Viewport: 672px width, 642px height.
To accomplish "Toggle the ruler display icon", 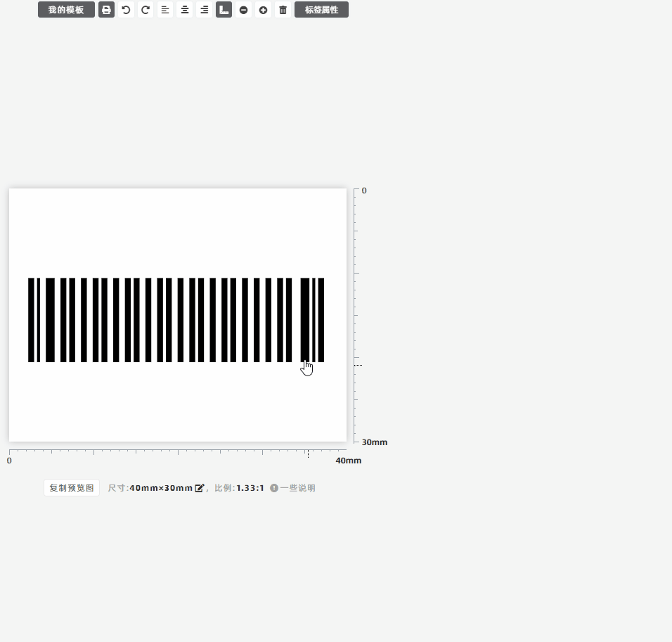I will 224,10.
